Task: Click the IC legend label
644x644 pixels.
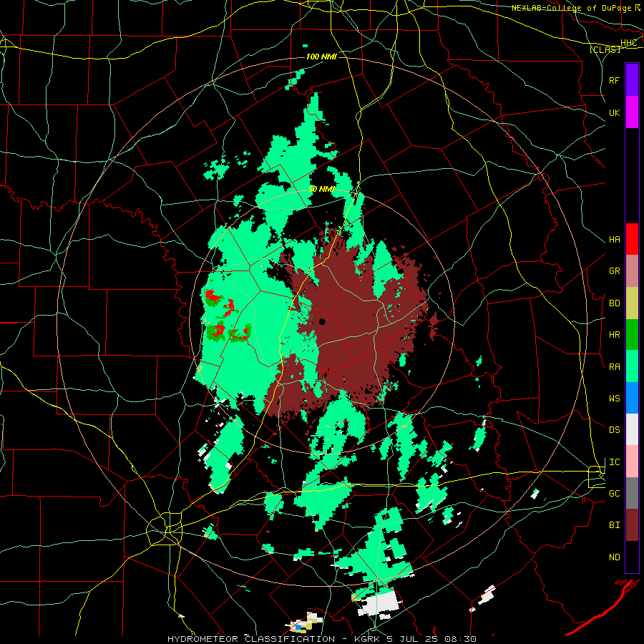Action: [x=614, y=462]
